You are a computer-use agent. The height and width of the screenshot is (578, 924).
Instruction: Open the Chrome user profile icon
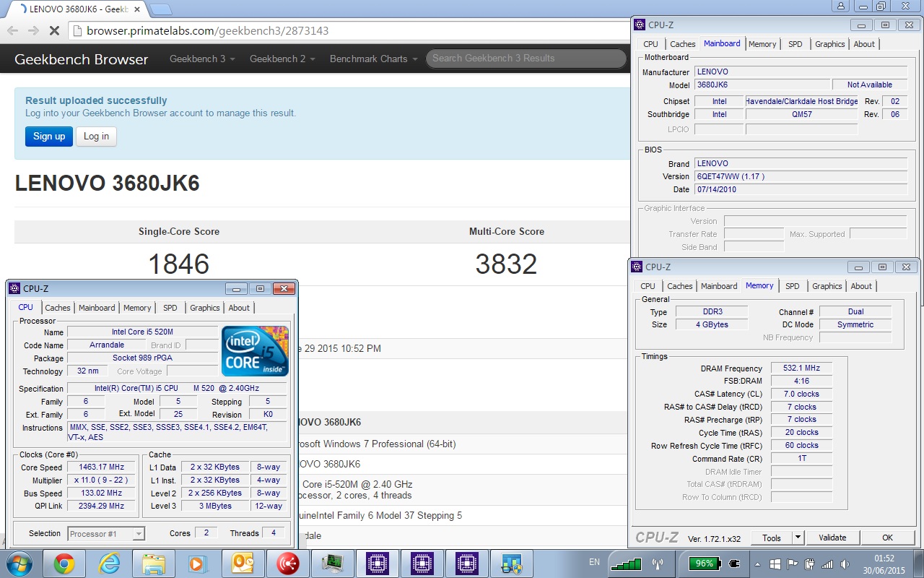[x=840, y=7]
